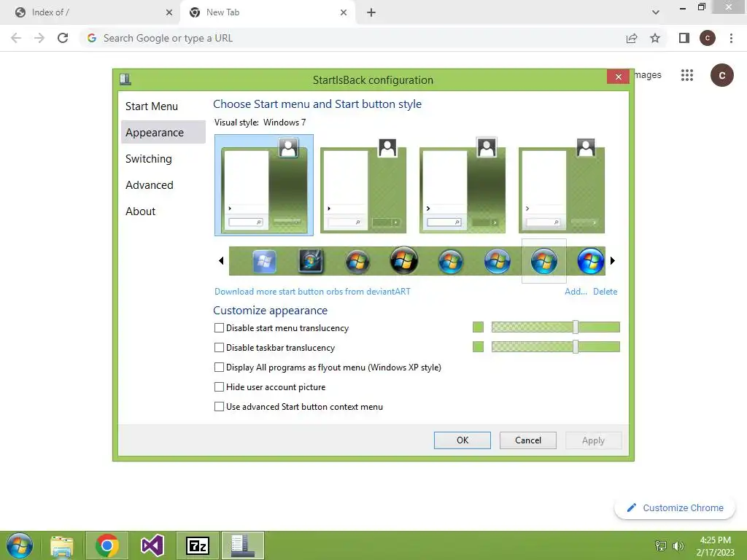Open 7-Zip from taskbar

click(x=198, y=545)
